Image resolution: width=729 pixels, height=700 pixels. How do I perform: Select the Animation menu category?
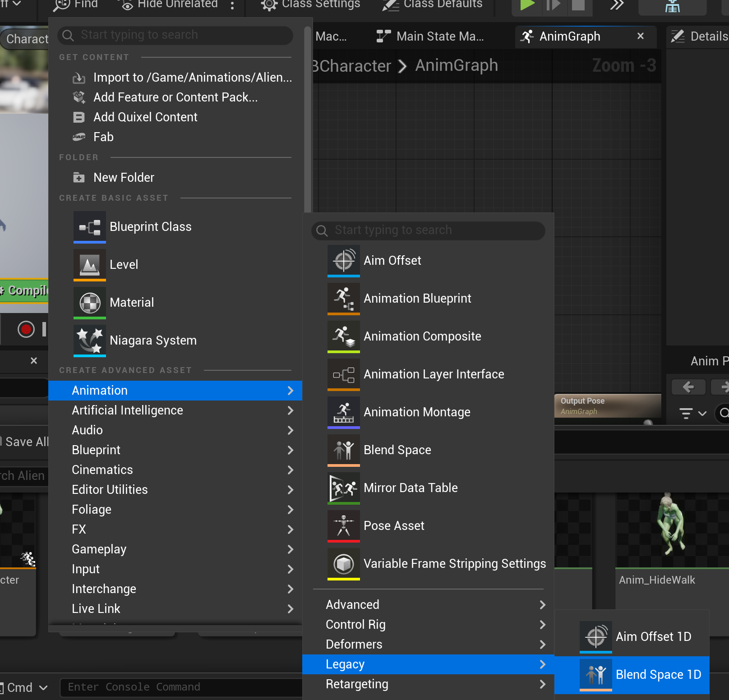(x=175, y=391)
